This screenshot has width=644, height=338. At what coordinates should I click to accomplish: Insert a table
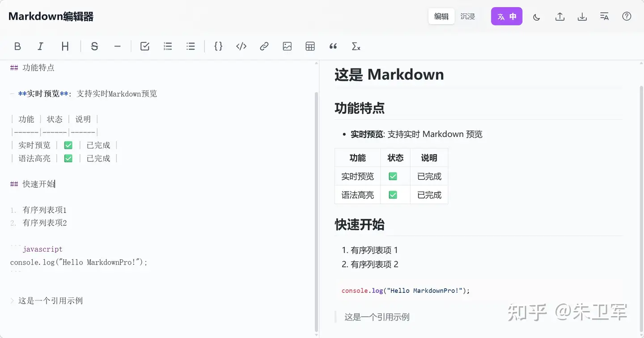310,46
